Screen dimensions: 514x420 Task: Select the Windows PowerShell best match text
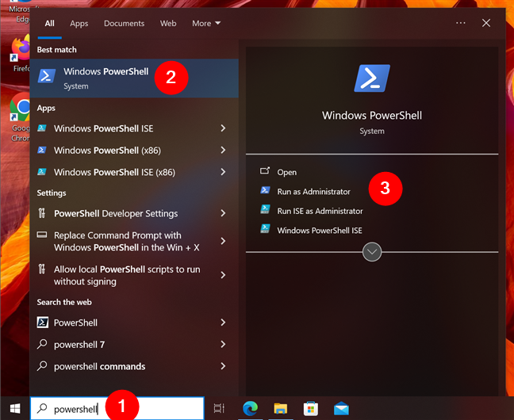point(105,71)
